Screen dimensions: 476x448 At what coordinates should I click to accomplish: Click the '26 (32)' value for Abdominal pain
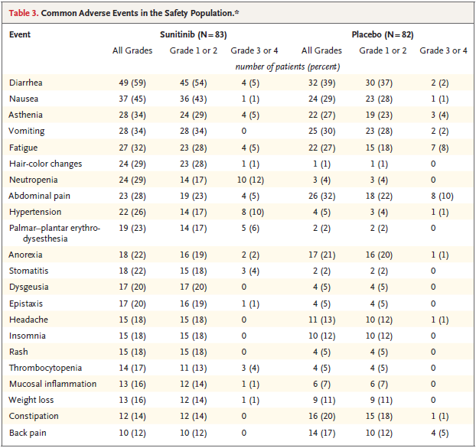coord(321,196)
